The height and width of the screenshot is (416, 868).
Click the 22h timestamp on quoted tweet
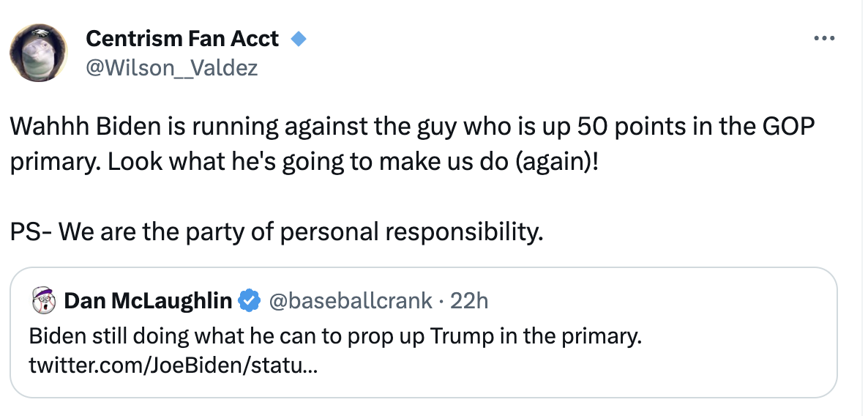[x=468, y=300]
